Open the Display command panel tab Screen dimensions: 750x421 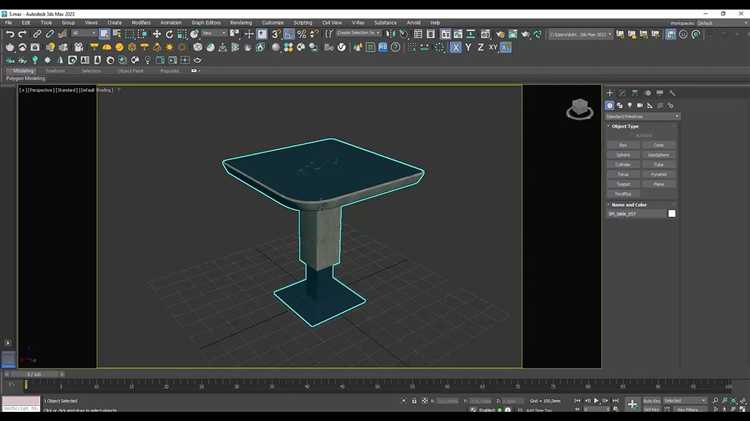pyautogui.click(x=660, y=93)
